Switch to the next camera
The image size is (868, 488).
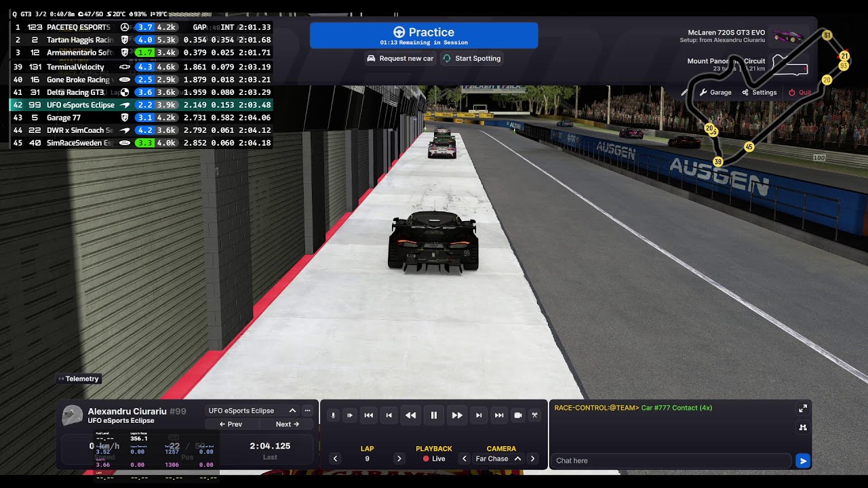tap(532, 459)
